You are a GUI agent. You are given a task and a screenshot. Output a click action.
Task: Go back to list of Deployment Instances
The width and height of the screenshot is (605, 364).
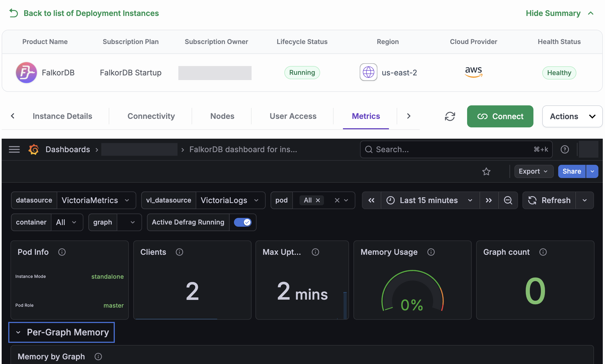tap(84, 13)
